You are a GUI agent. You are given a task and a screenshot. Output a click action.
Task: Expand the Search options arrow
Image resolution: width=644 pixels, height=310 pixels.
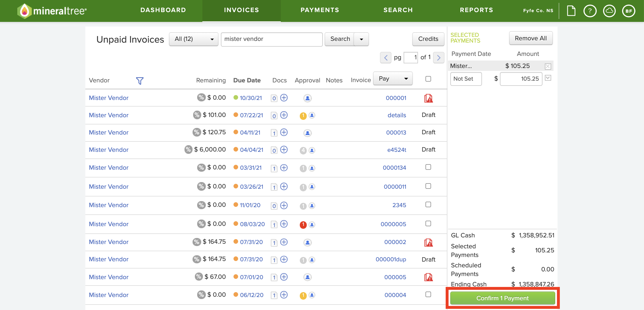361,39
